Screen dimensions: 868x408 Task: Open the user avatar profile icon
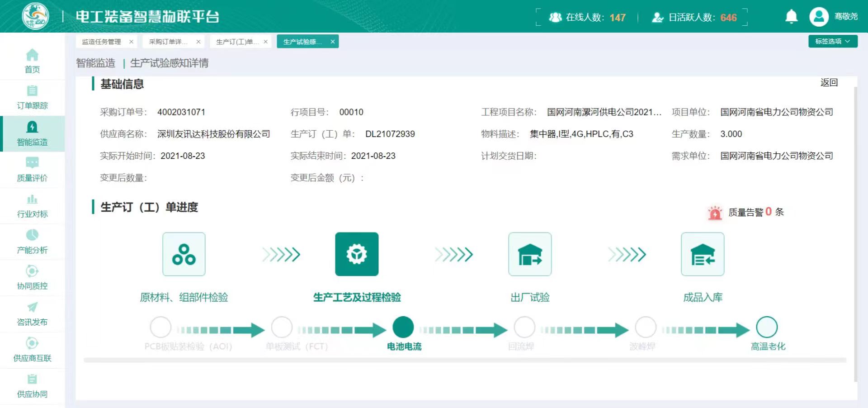click(819, 17)
